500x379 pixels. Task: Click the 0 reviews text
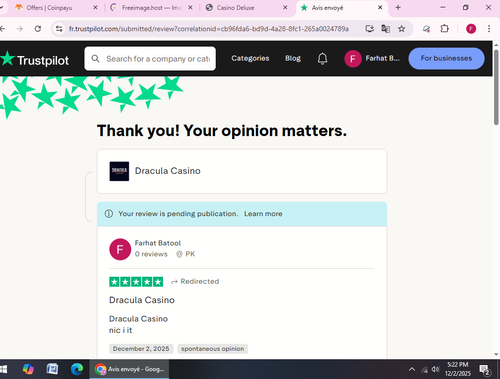coord(151,254)
